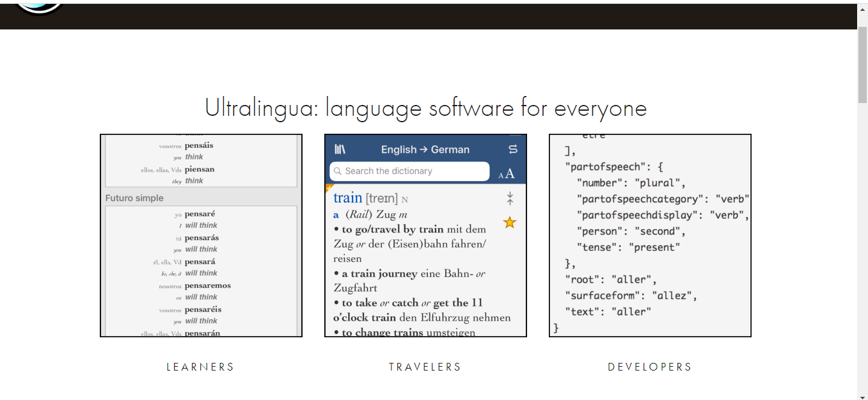Click the JSON line '"root": "aller"'
Image resolution: width=868 pixels, height=400 pixels.
click(611, 279)
